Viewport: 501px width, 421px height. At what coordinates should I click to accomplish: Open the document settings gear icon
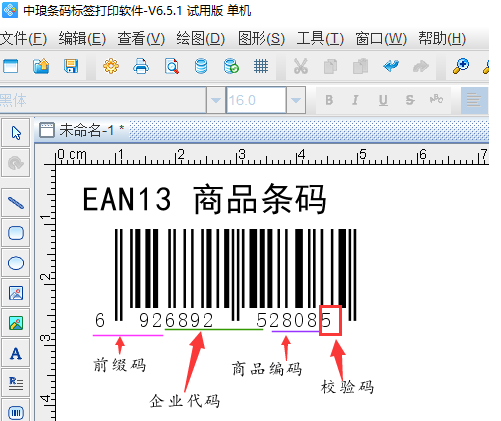click(111, 66)
